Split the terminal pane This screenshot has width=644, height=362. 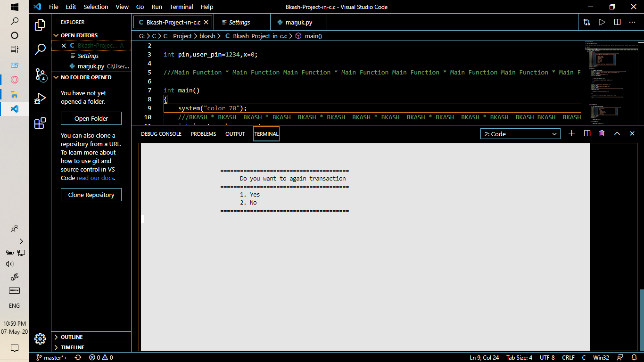coord(587,133)
